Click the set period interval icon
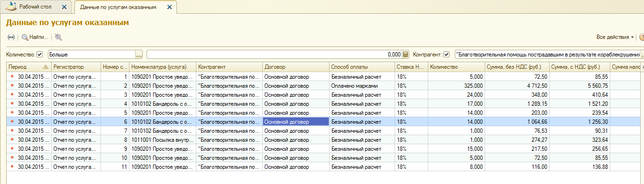The width and height of the screenshot is (644, 184). click(x=11, y=37)
